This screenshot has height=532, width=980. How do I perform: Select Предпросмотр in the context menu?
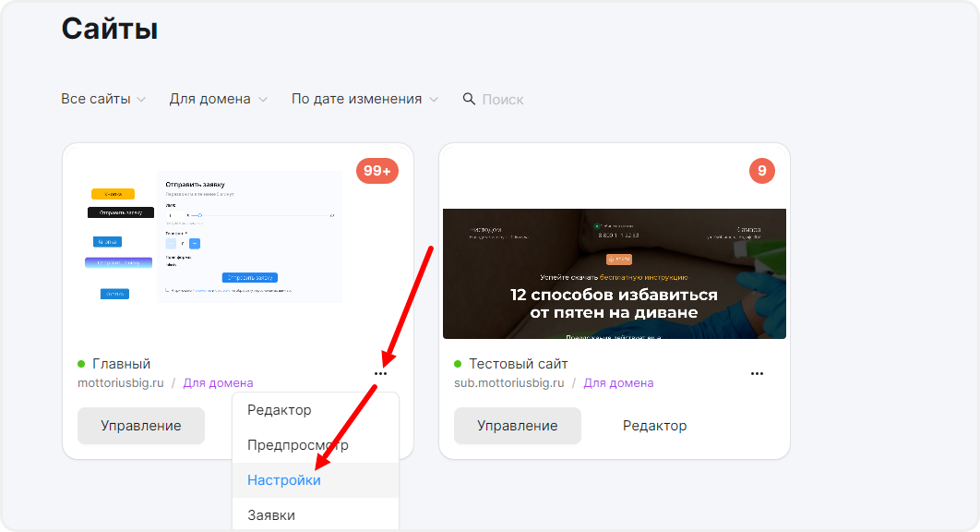tap(298, 445)
